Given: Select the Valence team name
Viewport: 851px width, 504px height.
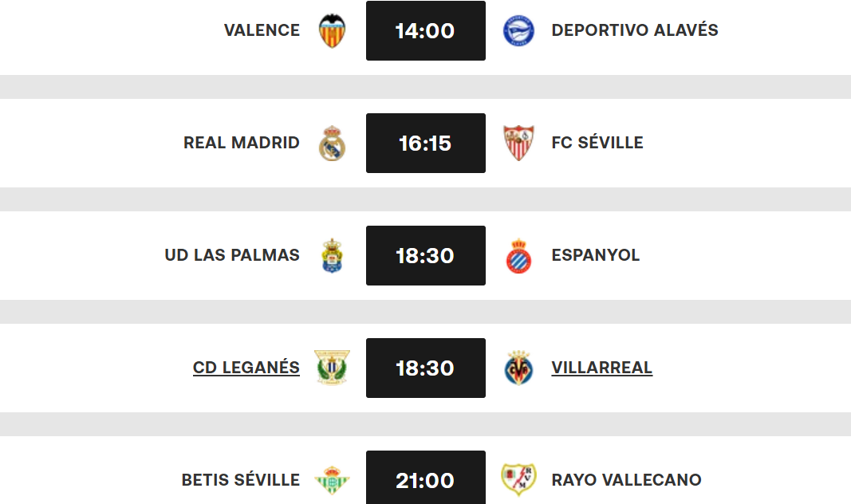Looking at the screenshot, I should click(x=262, y=30).
